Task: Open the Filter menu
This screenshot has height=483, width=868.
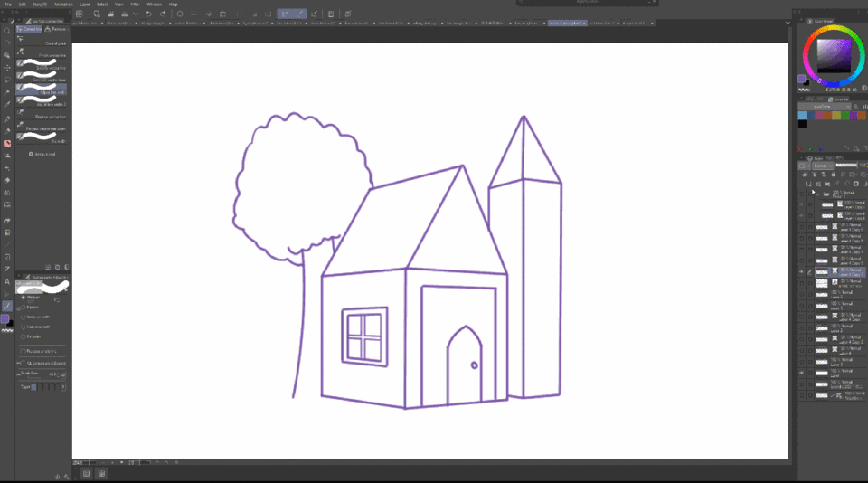Action: pyautogui.click(x=135, y=4)
